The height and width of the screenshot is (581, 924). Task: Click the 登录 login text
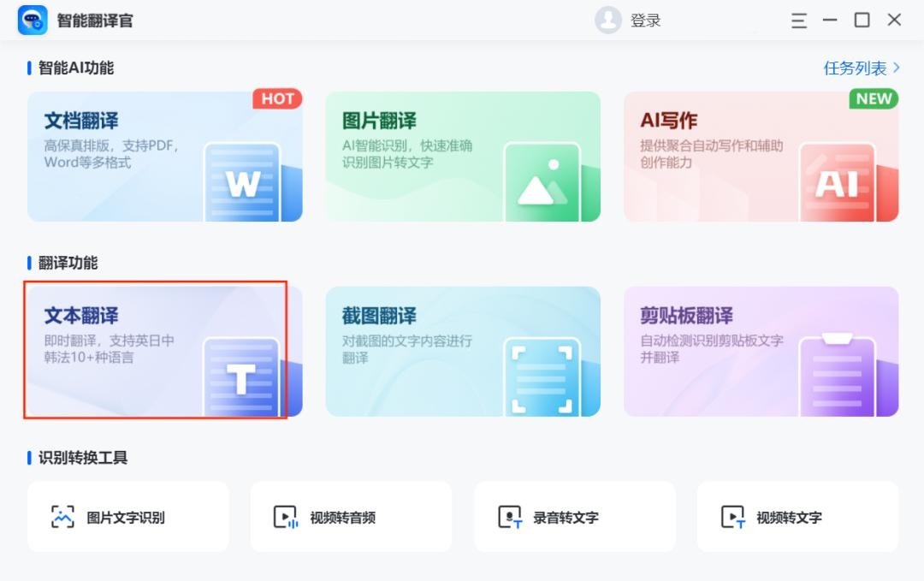[x=645, y=21]
